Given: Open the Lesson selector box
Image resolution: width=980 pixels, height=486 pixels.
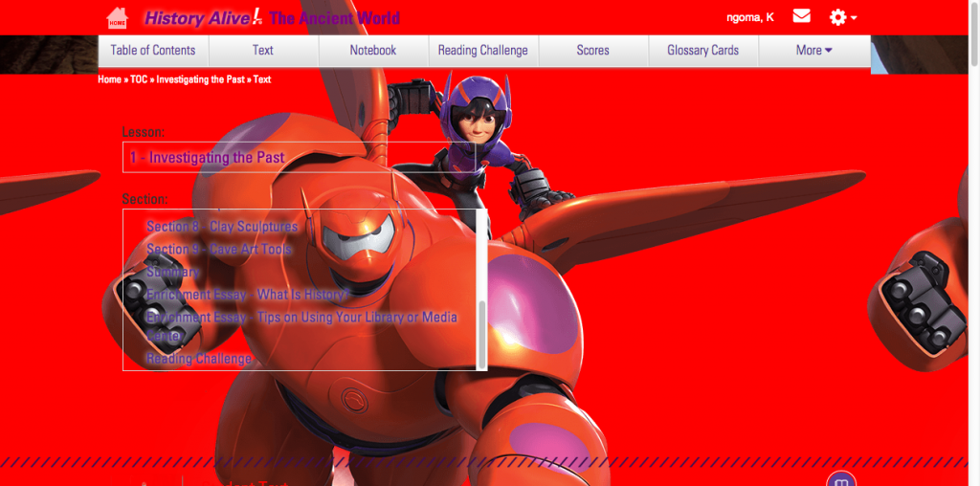Looking at the screenshot, I should point(299,158).
